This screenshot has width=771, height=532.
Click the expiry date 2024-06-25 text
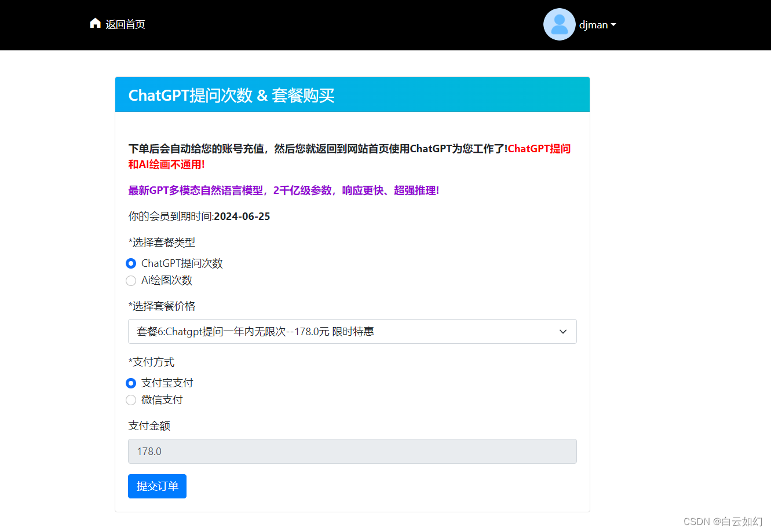(x=242, y=217)
